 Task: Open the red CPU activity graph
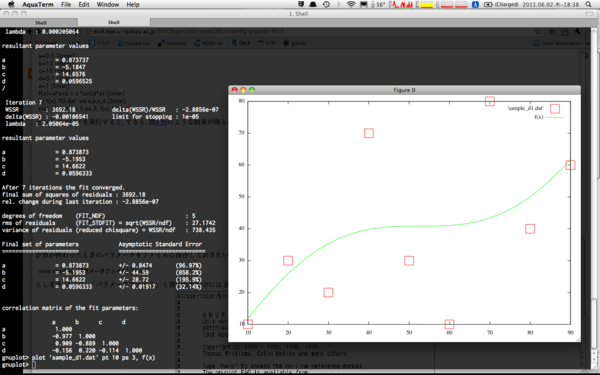[401, 4]
